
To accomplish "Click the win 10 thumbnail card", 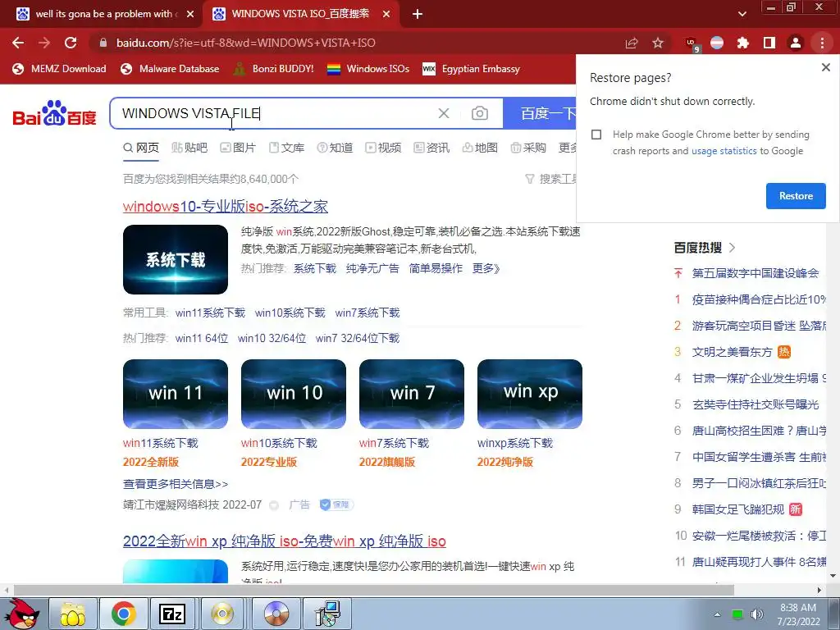I will click(294, 394).
